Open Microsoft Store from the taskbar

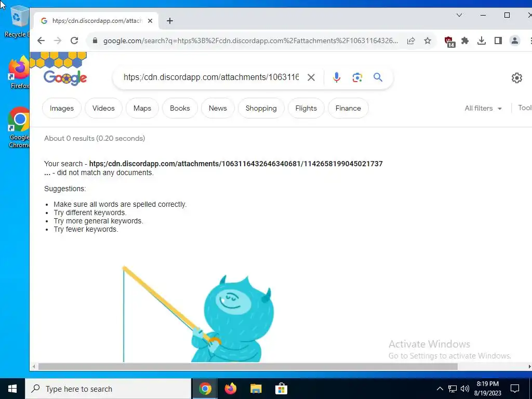point(281,389)
